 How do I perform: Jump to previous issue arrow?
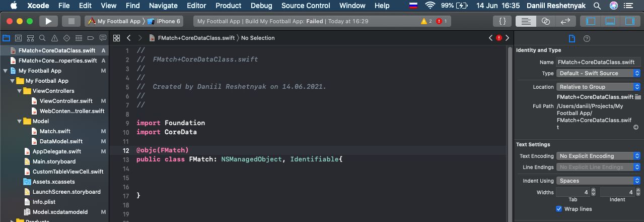click(491, 38)
